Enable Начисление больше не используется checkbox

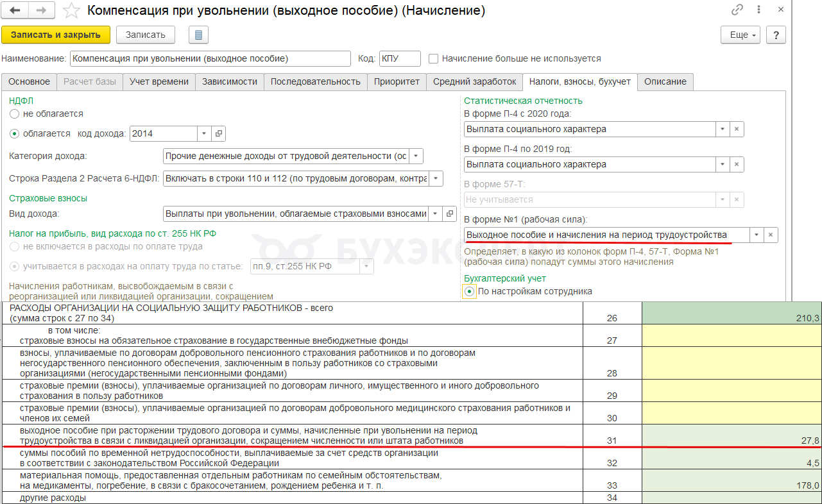point(434,59)
